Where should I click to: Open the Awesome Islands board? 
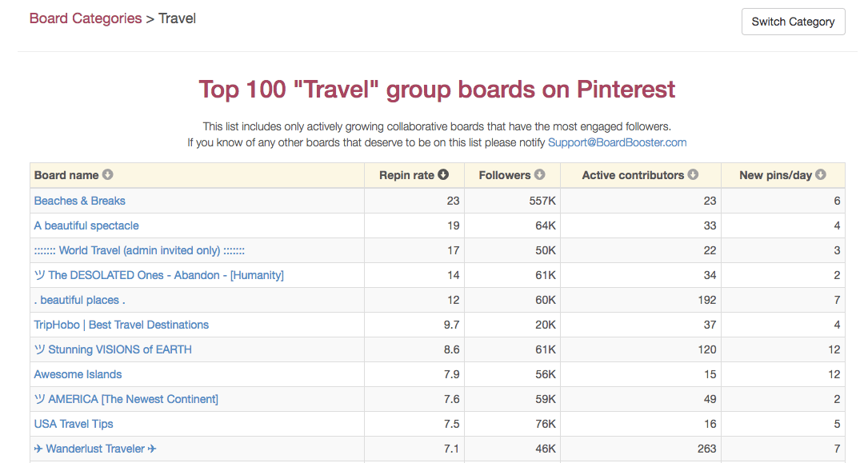coord(78,374)
